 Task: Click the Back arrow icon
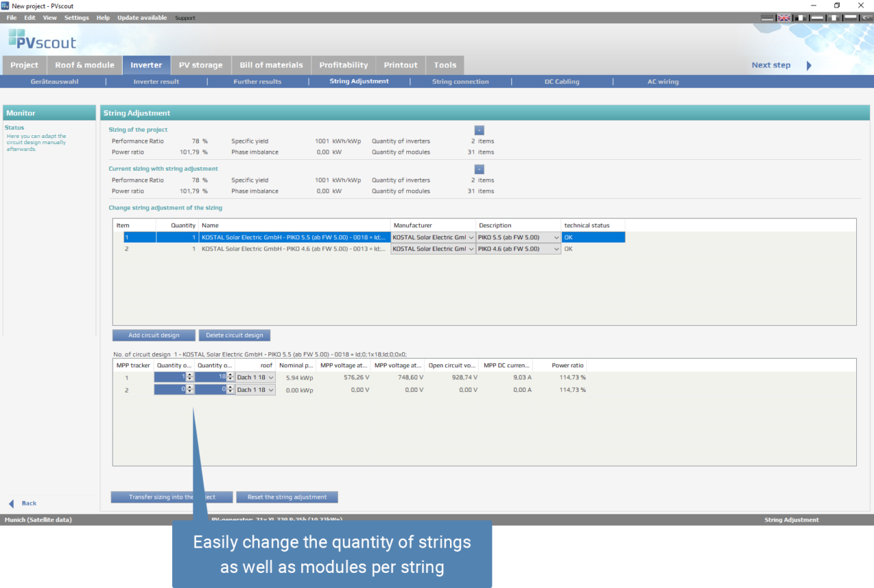point(12,503)
